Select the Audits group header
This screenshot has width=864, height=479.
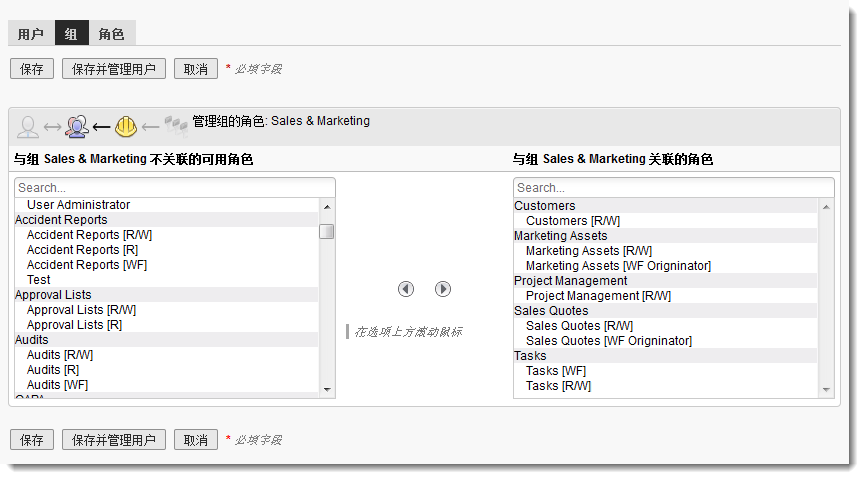pyautogui.click(x=166, y=340)
